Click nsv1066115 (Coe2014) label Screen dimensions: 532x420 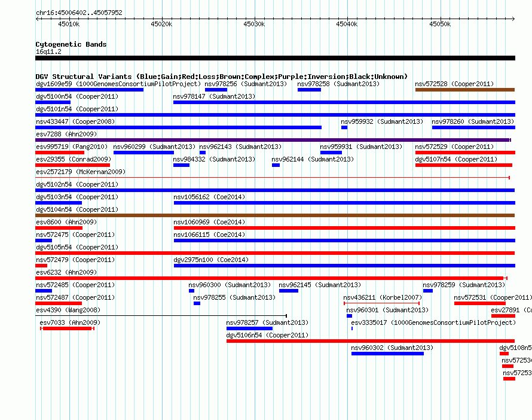pyautogui.click(x=209, y=235)
